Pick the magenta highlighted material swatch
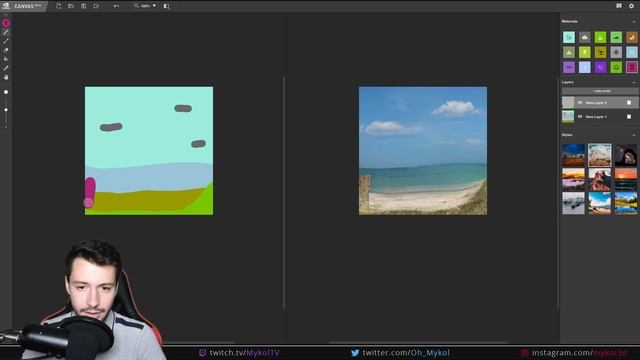The width and height of the screenshot is (640, 360). coord(632,67)
